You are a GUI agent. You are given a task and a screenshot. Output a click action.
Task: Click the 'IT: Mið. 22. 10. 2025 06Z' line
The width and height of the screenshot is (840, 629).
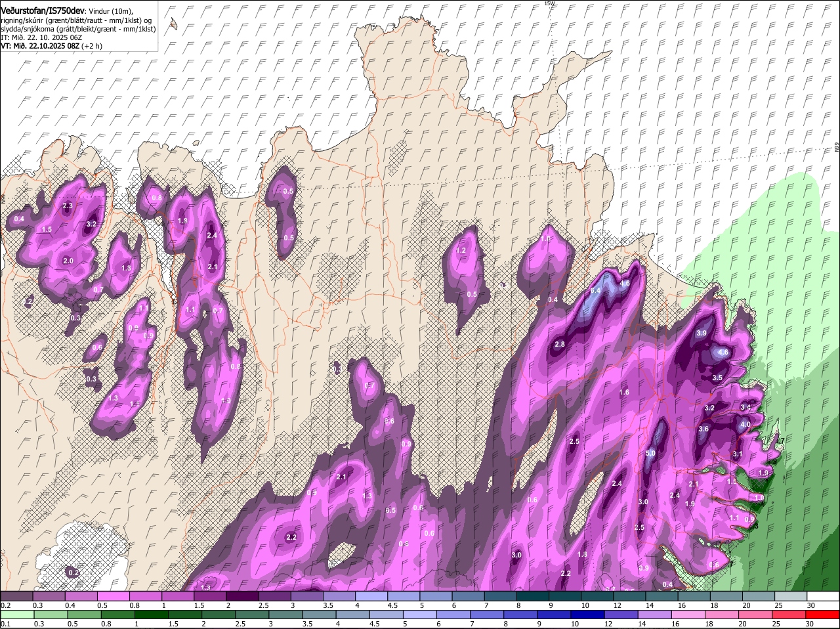pyautogui.click(x=41, y=37)
